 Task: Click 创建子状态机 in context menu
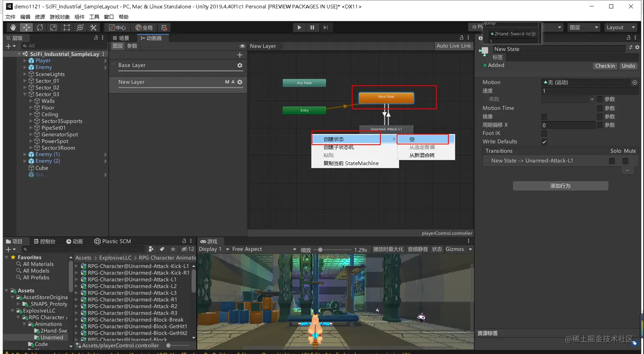[355, 147]
